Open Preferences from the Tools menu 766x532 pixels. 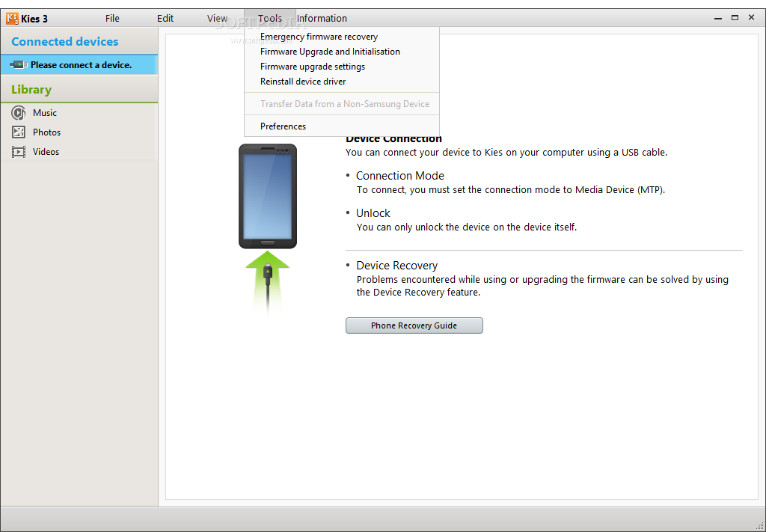pyautogui.click(x=283, y=126)
